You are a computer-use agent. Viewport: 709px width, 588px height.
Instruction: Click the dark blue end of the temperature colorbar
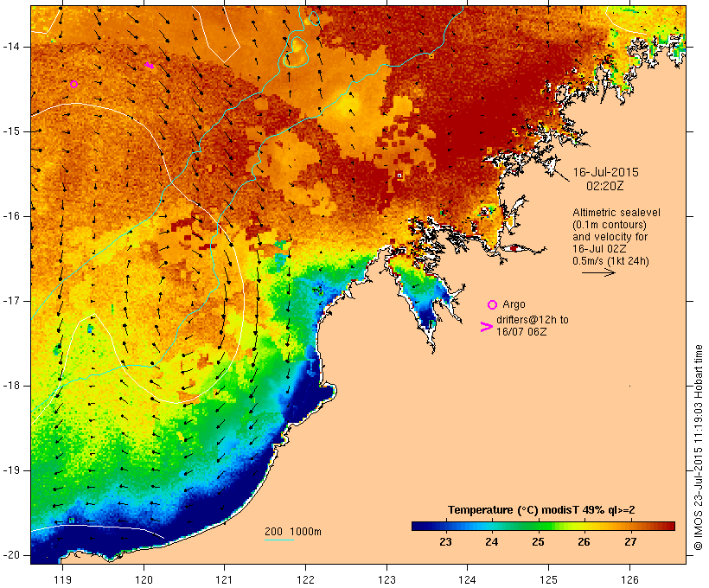(418, 526)
